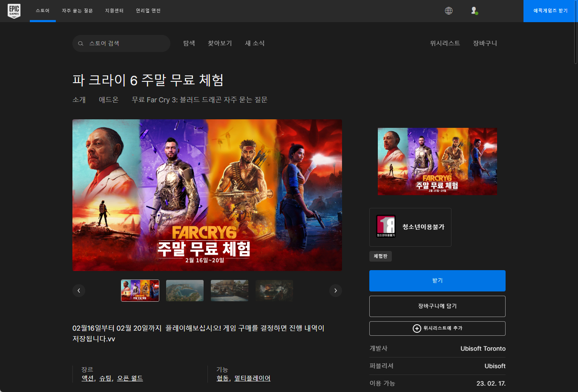Switch to the 탐색 tab
Viewport: 578px width, 392px height.
click(189, 43)
